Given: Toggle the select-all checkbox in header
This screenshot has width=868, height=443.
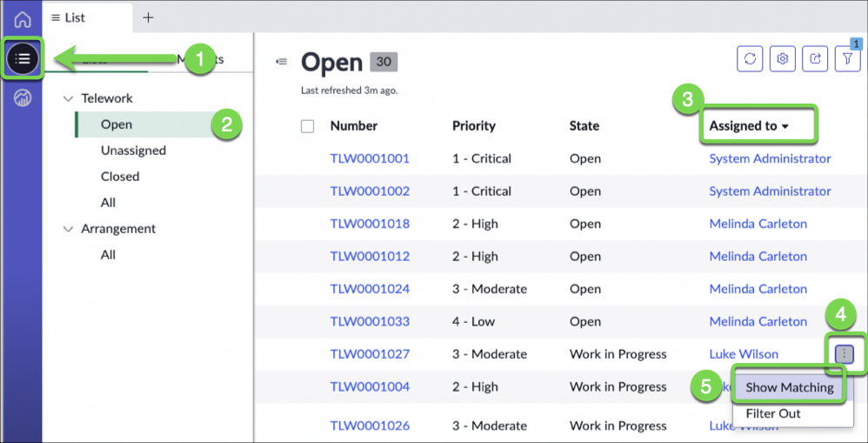Looking at the screenshot, I should (x=307, y=126).
